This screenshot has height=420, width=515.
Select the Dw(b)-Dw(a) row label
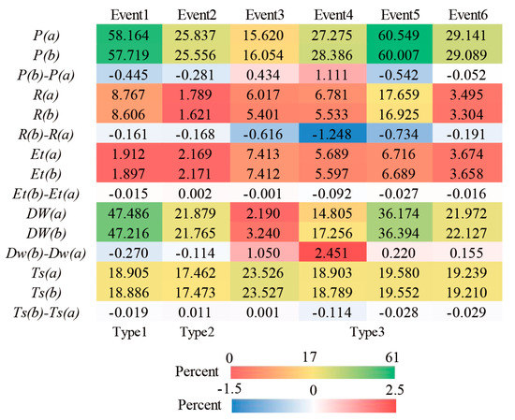[46, 253]
